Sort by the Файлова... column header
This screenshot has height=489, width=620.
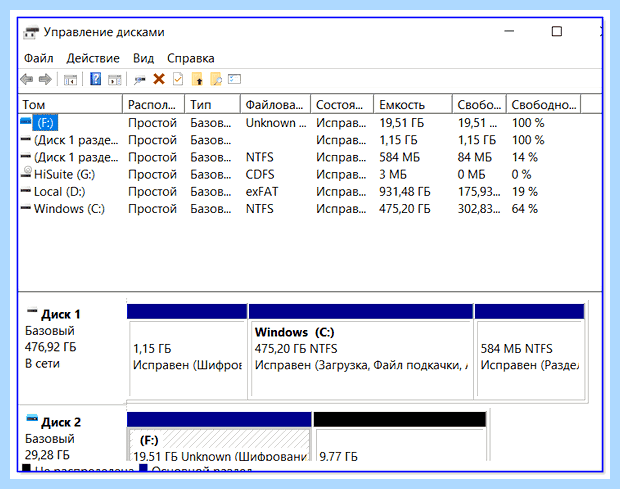point(275,104)
